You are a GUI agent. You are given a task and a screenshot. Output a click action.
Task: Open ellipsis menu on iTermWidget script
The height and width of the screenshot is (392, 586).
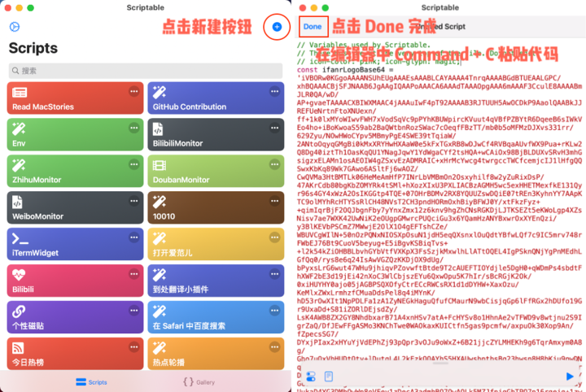point(133,237)
